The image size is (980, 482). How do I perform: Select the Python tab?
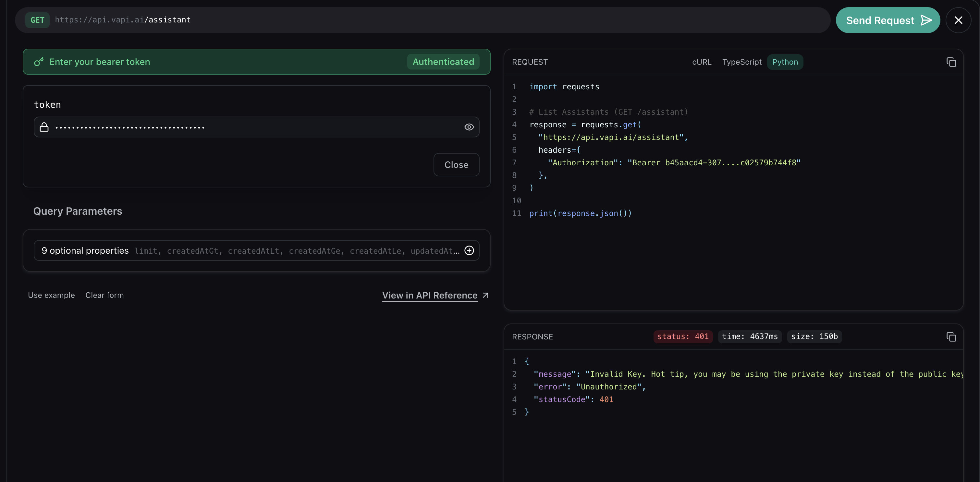coord(785,62)
